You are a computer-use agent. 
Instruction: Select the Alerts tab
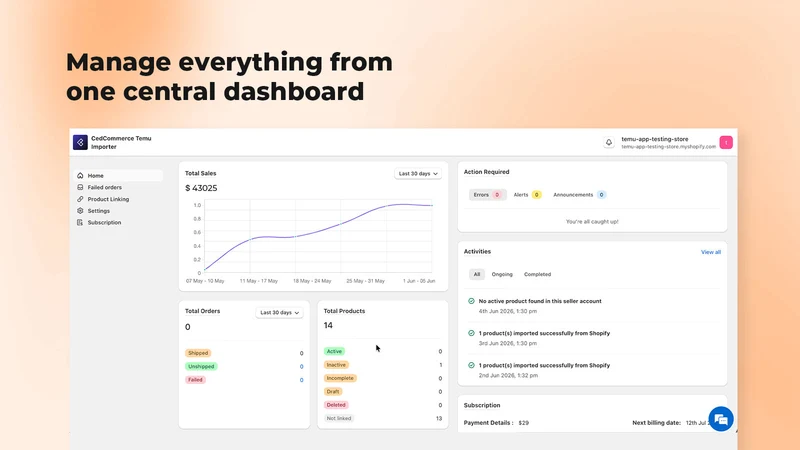[x=527, y=194]
